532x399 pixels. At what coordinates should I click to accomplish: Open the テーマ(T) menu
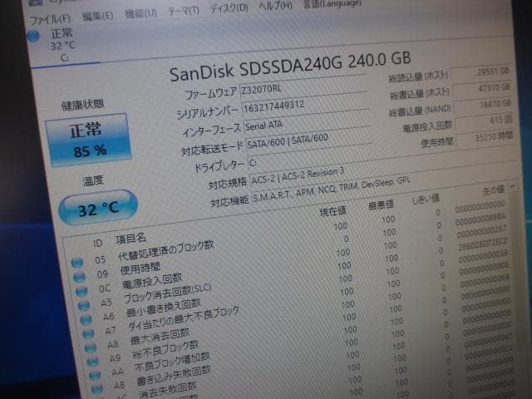coord(183,11)
